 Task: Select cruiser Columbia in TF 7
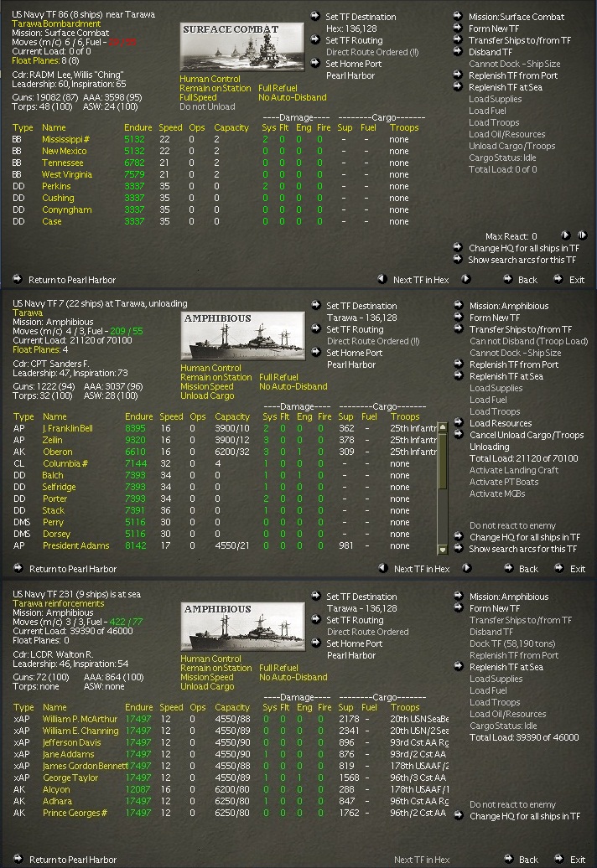65,463
